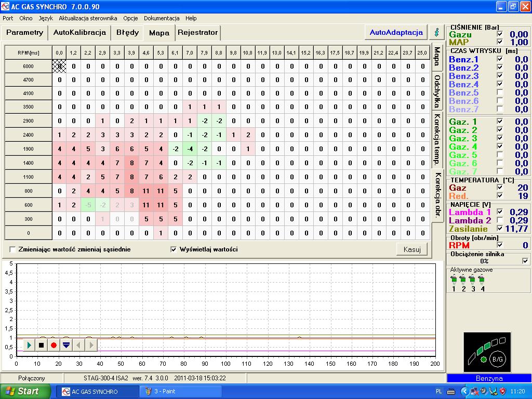Toggle the RPM checkbox
The width and height of the screenshot is (532, 399).
click(x=500, y=245)
